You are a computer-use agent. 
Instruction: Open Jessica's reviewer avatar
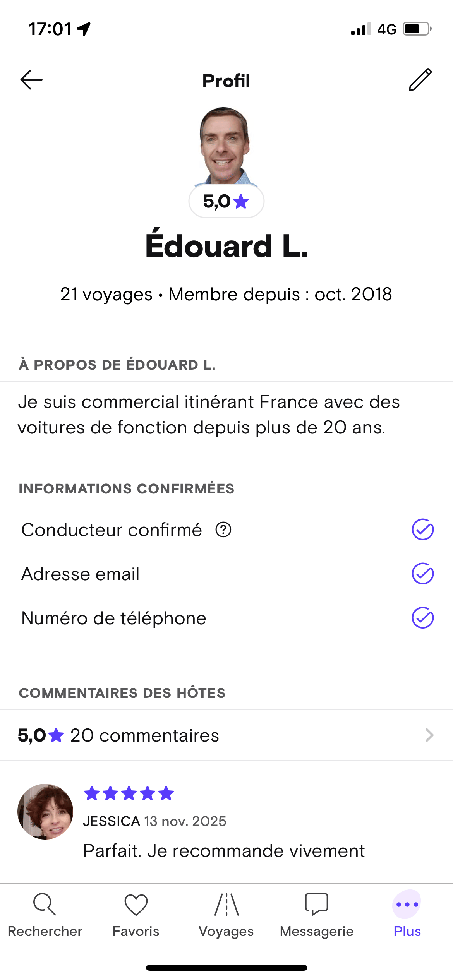click(45, 812)
